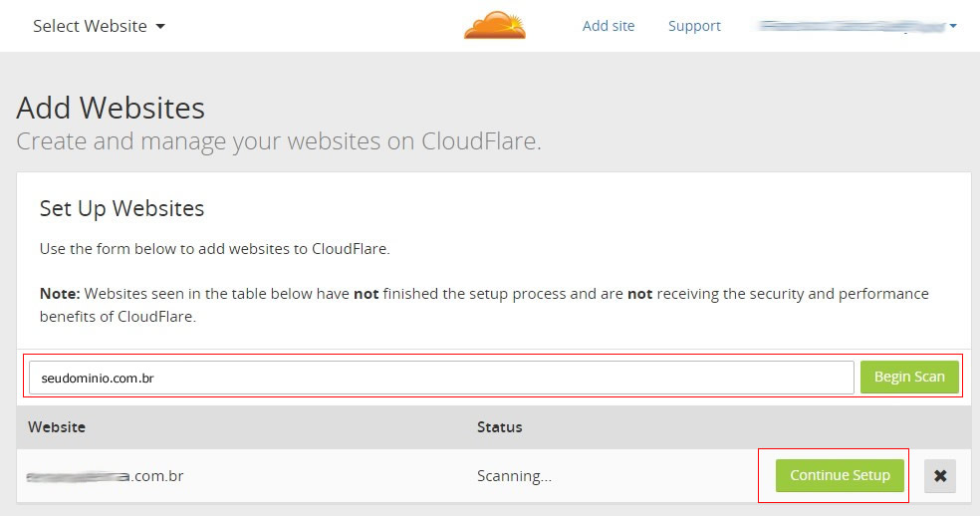
Task: Click the Status column header
Action: coord(499,427)
